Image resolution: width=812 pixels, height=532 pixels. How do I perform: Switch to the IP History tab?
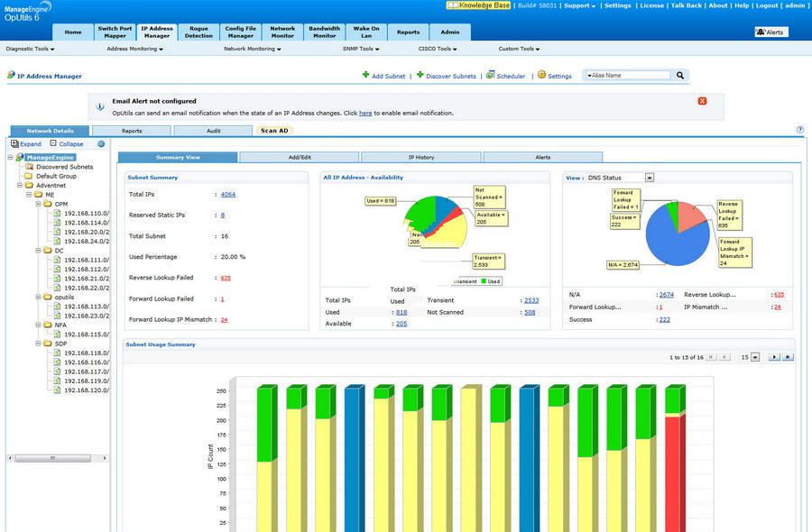pos(421,157)
